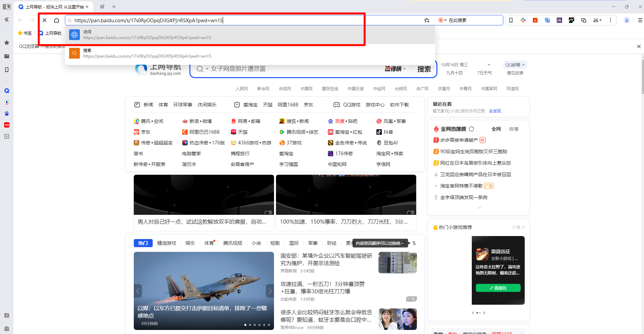Add app with sidebar plus-box icon
Image resolution: width=644 pixels, height=334 pixels.
7,136
